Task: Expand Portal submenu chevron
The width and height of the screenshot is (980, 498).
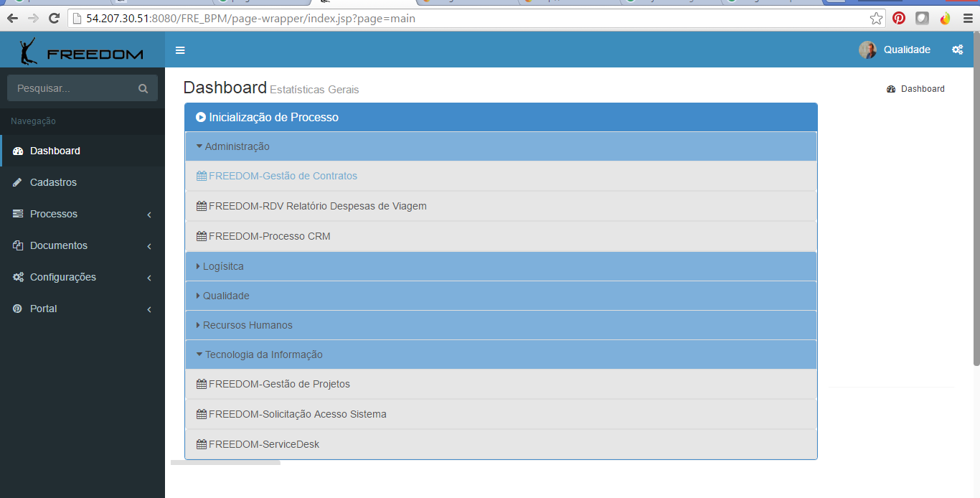Action: click(x=149, y=309)
